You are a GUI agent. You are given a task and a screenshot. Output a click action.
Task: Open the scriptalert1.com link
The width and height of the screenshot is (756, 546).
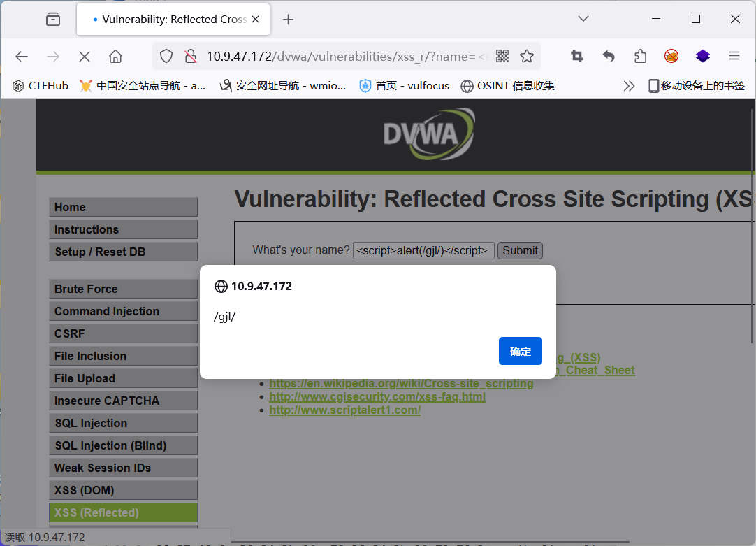(344, 410)
